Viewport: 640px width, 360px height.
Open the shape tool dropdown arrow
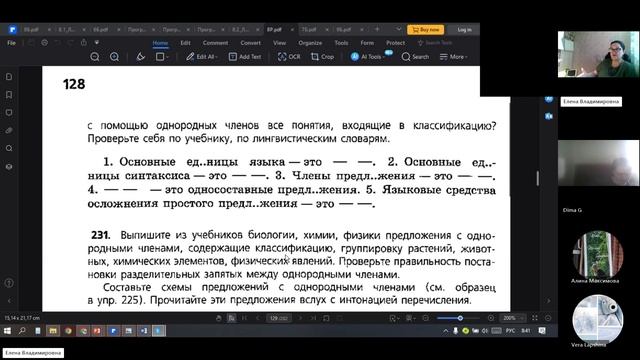point(167,57)
